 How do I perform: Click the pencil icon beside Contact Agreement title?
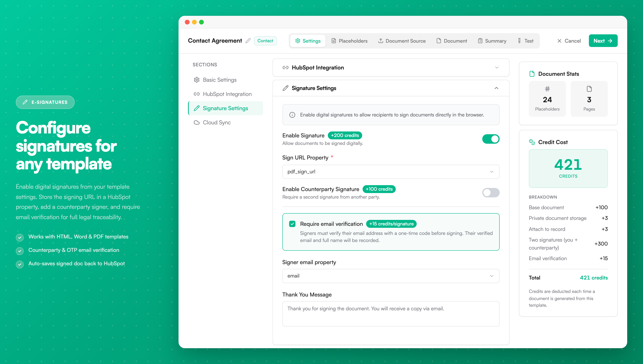(x=248, y=40)
